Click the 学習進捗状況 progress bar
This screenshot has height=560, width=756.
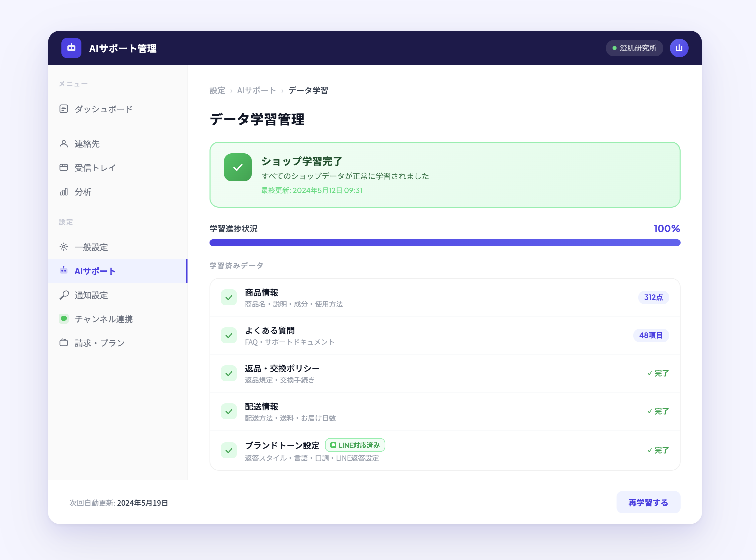[x=445, y=243]
